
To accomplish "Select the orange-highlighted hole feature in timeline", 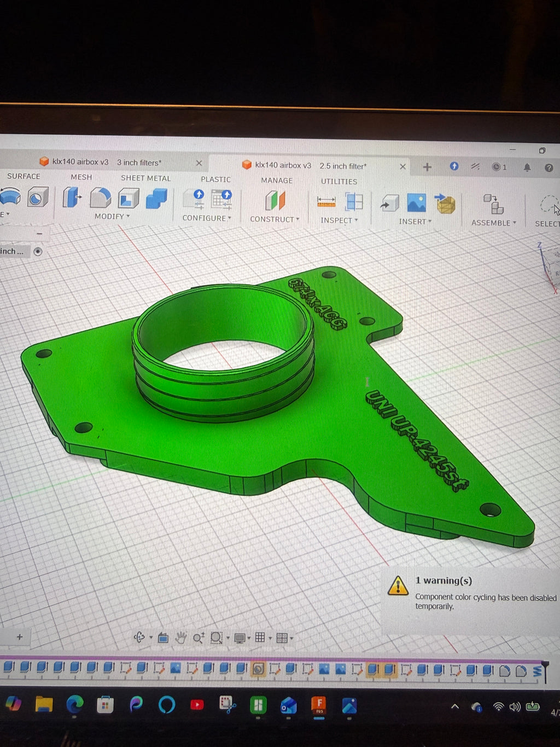I will [x=258, y=669].
